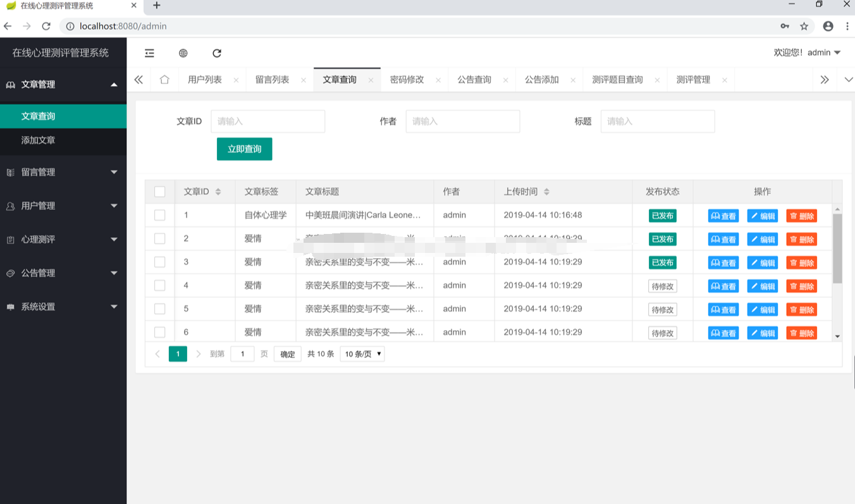Go to the home tab icon
This screenshot has width=855, height=504.
click(x=164, y=80)
